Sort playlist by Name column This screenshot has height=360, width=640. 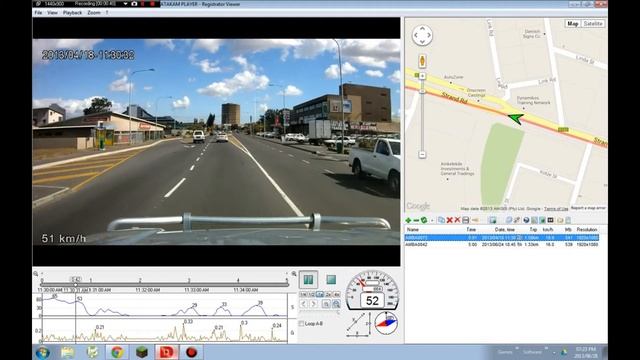[x=413, y=229]
